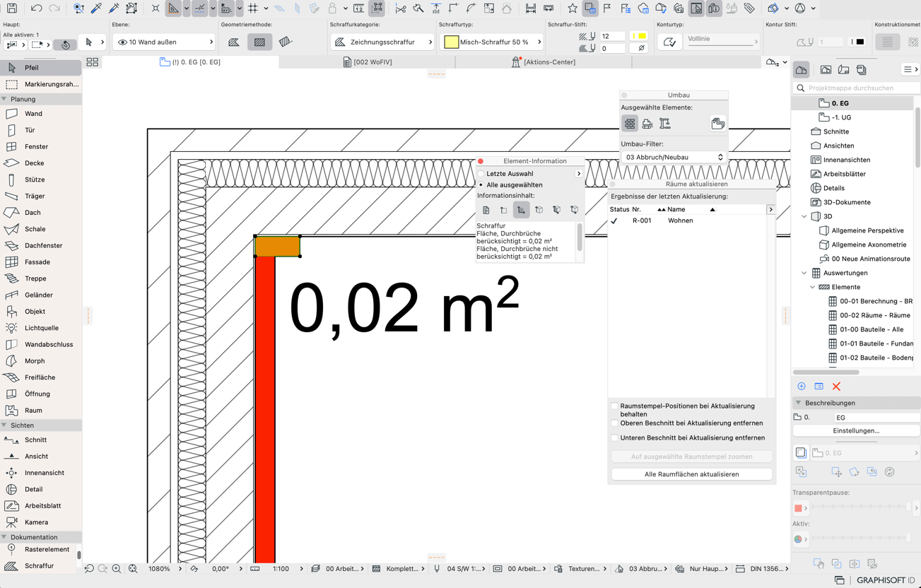Select the Markierungsrahmen marquee tool
Viewport: 921px width, 588px height.
coord(40,84)
